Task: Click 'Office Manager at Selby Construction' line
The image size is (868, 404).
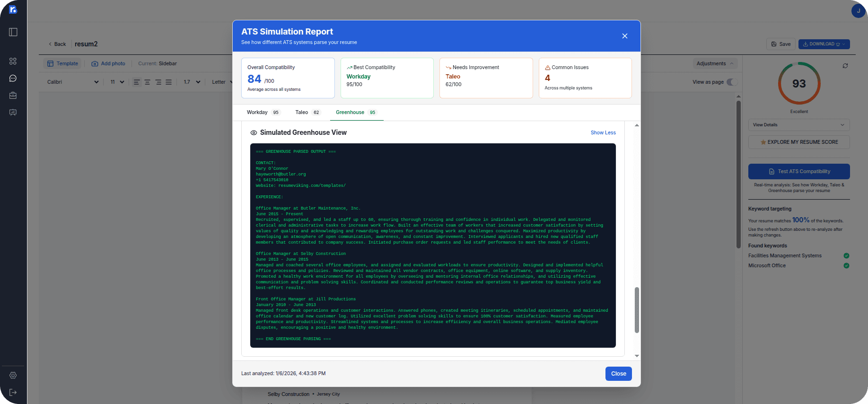Action: pos(301,254)
